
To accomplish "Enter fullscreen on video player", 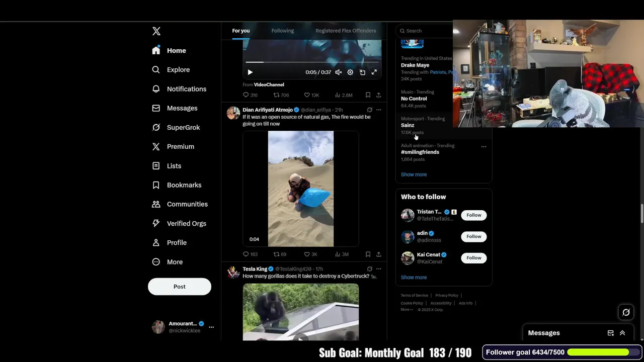I will [x=374, y=72].
